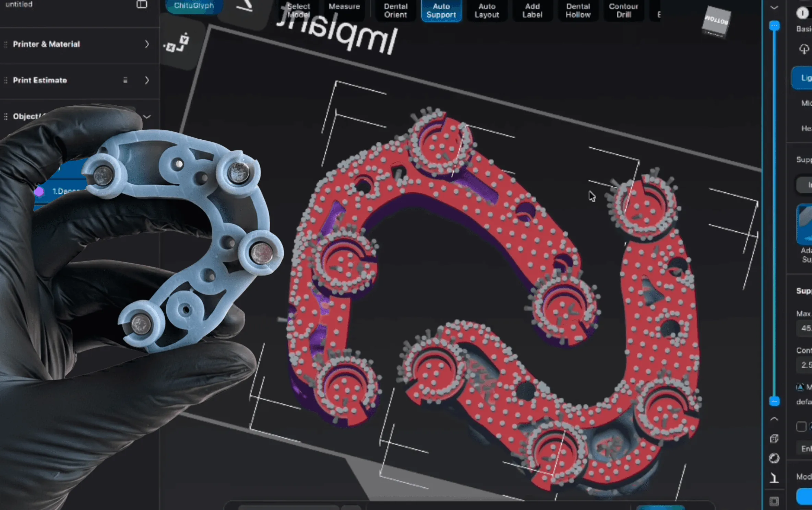812x510 pixels.
Task: Open the Dental Hollow tool
Action: coord(578,11)
